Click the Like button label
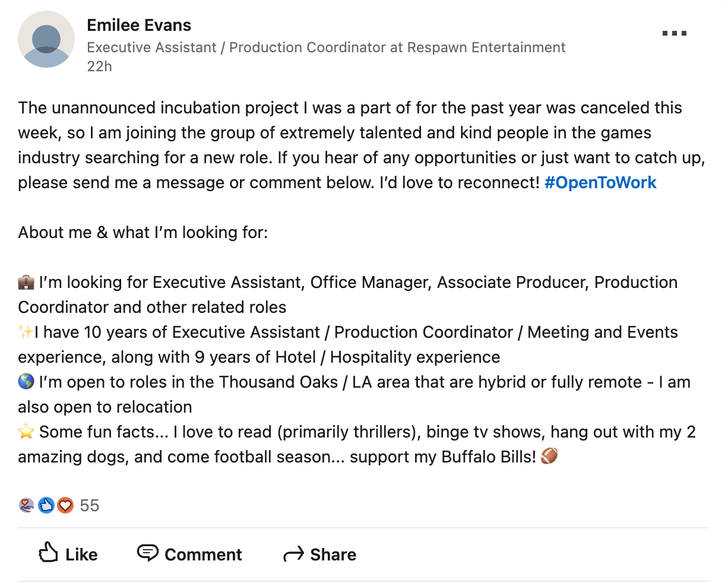 click(81, 555)
